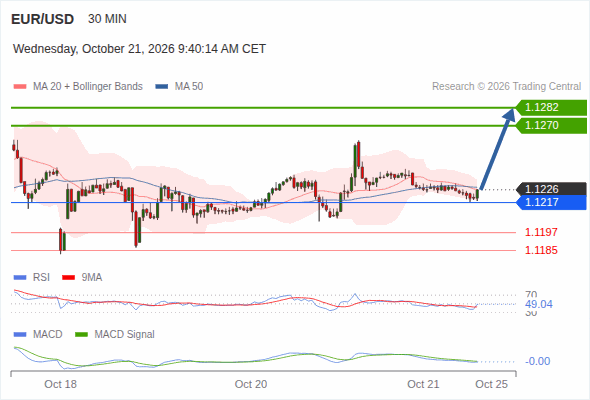Click the RSI reading 49.04
Screen dimensions: 590x400
pyautogui.click(x=539, y=304)
